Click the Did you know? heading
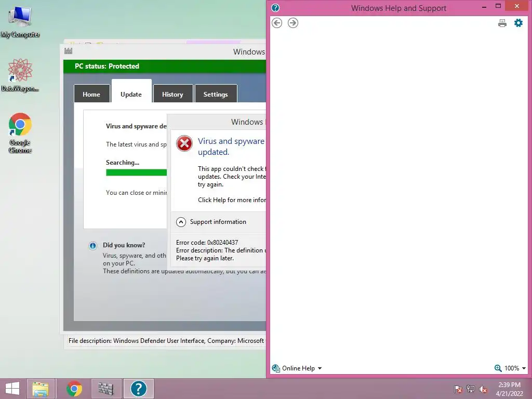Image resolution: width=532 pixels, height=399 pixels. (124, 245)
